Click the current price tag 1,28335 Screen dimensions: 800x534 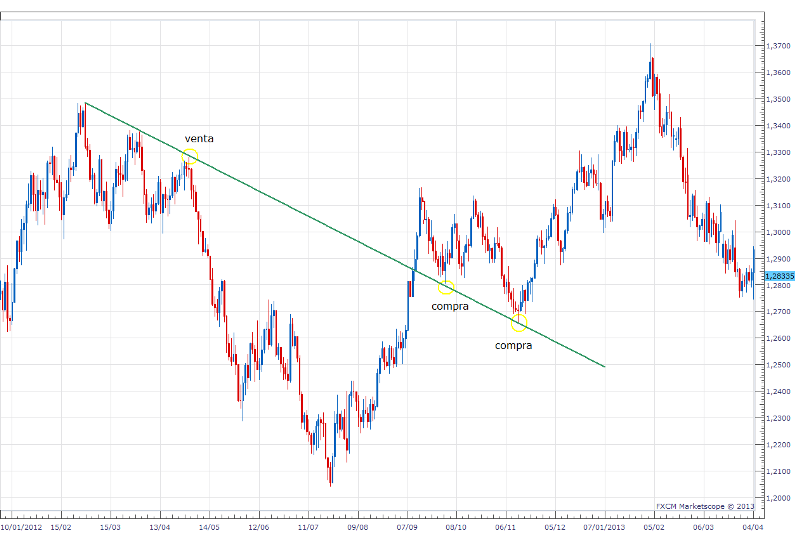(x=779, y=275)
